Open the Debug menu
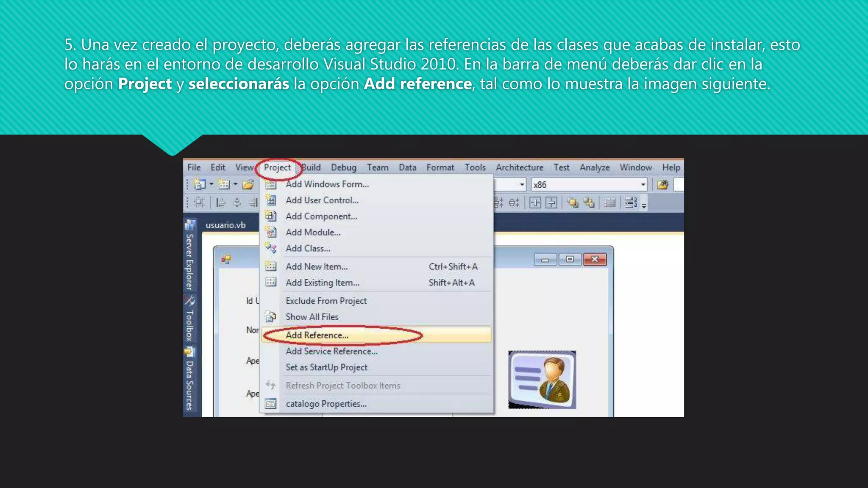868x488 pixels. coord(344,167)
